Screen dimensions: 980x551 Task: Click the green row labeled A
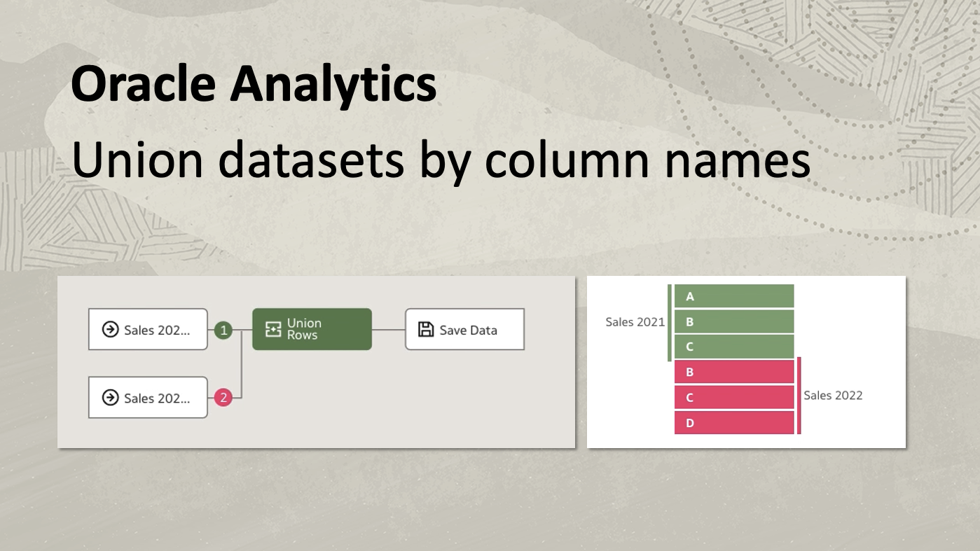click(x=734, y=296)
